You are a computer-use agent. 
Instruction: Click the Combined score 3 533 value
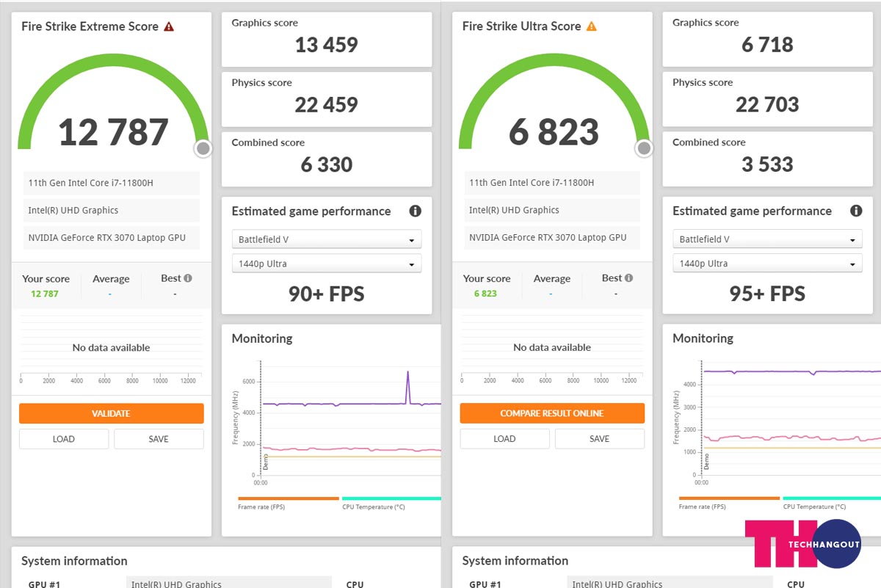[x=767, y=164]
